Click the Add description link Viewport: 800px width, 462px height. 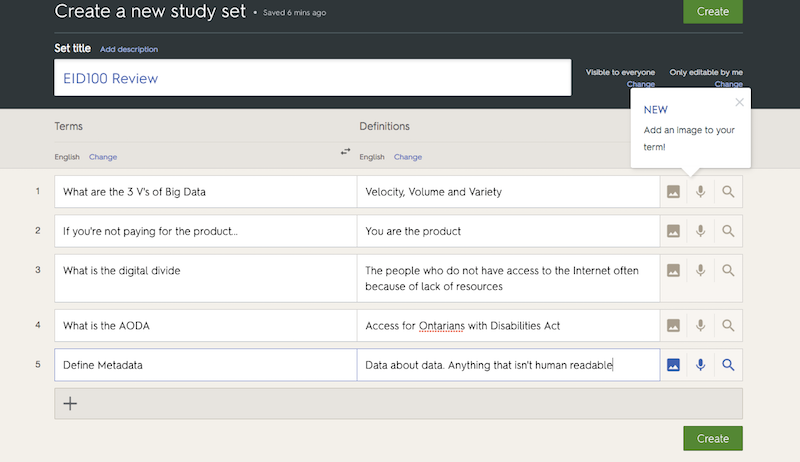[x=129, y=49]
